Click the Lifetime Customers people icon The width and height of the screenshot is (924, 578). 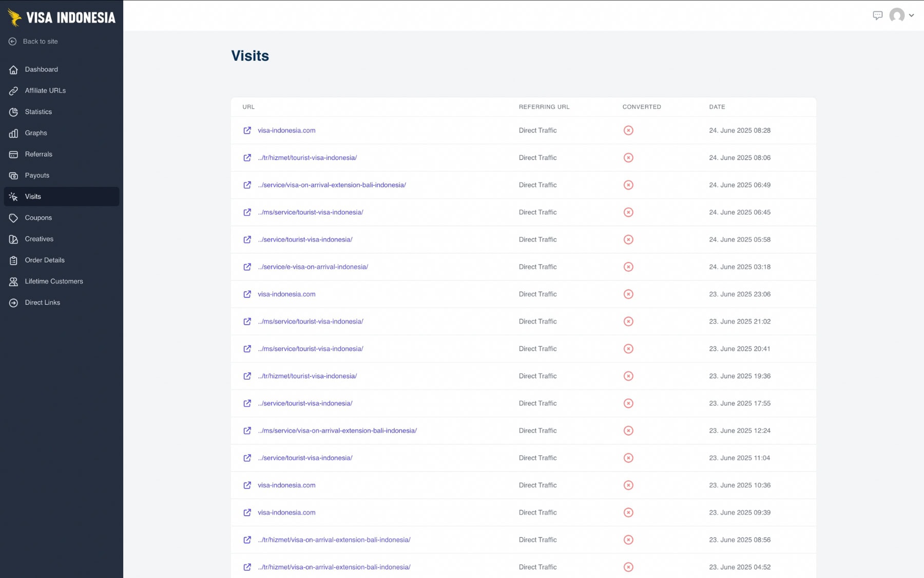click(x=13, y=282)
